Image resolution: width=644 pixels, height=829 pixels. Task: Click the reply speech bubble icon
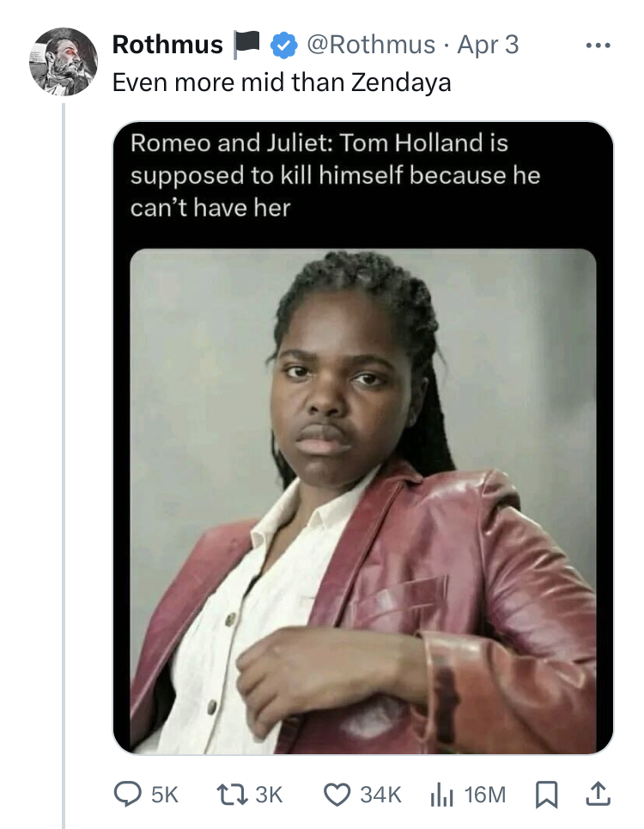pyautogui.click(x=127, y=795)
